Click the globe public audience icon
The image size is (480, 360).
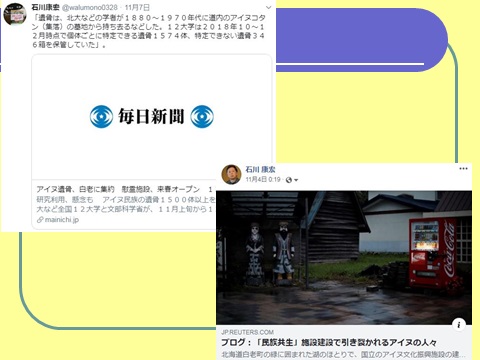(x=289, y=180)
